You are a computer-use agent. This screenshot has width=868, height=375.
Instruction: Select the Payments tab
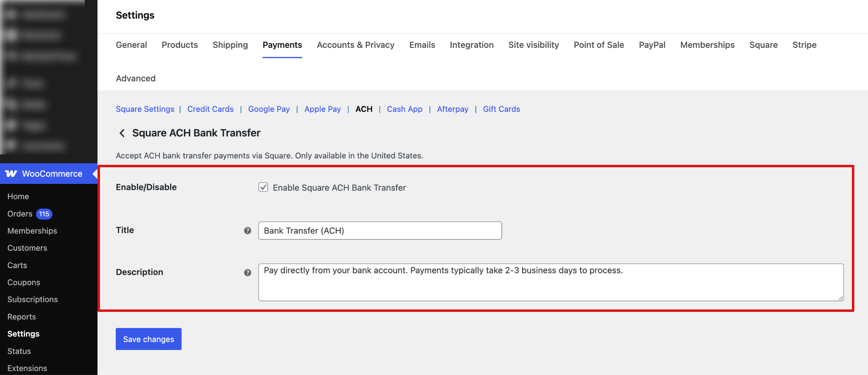(282, 45)
